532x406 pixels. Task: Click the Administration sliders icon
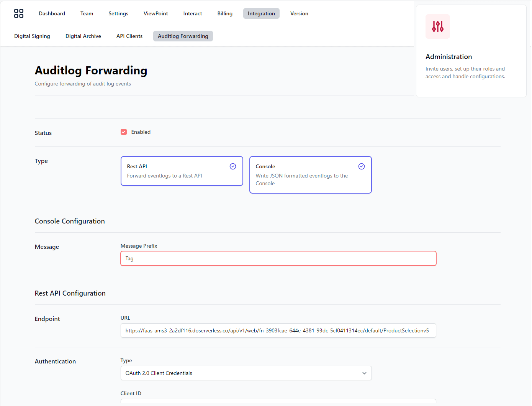(437, 26)
